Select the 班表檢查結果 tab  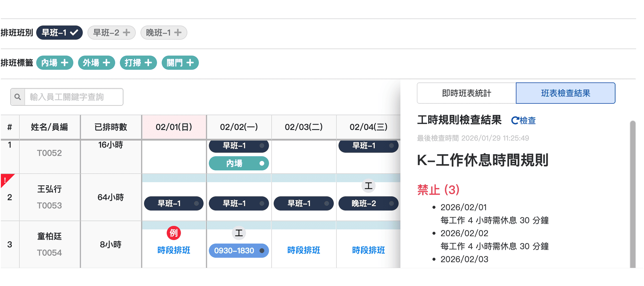tap(565, 93)
